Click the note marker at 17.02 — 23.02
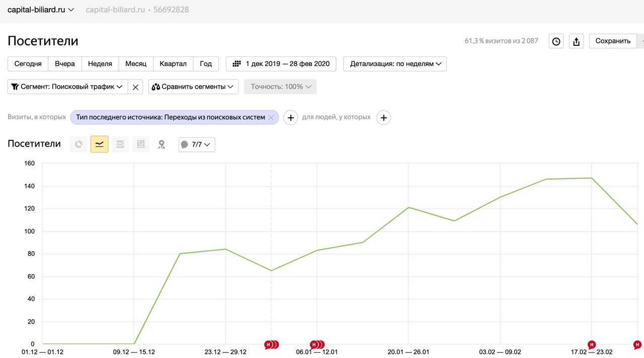Viewport: 644px width, 358px height. pos(592,345)
